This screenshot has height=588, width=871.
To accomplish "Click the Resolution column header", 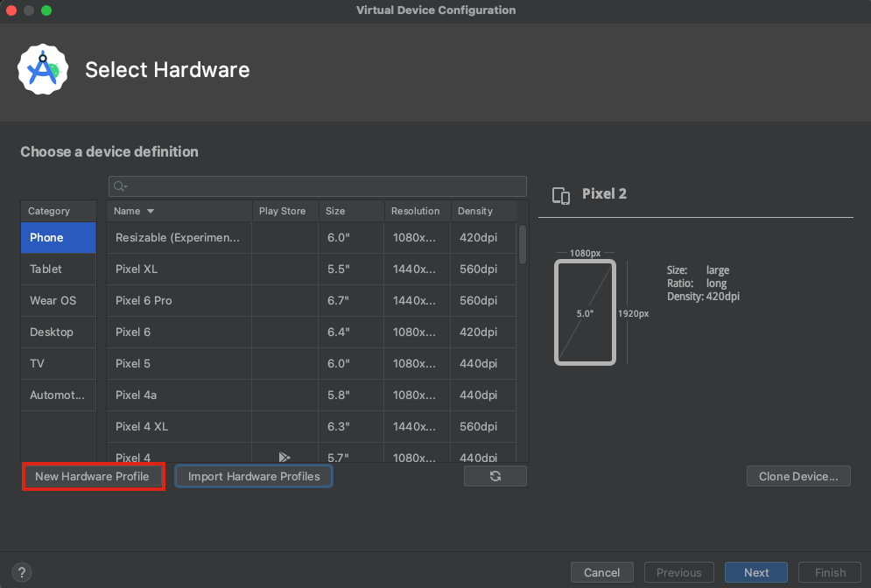I will tap(418, 211).
